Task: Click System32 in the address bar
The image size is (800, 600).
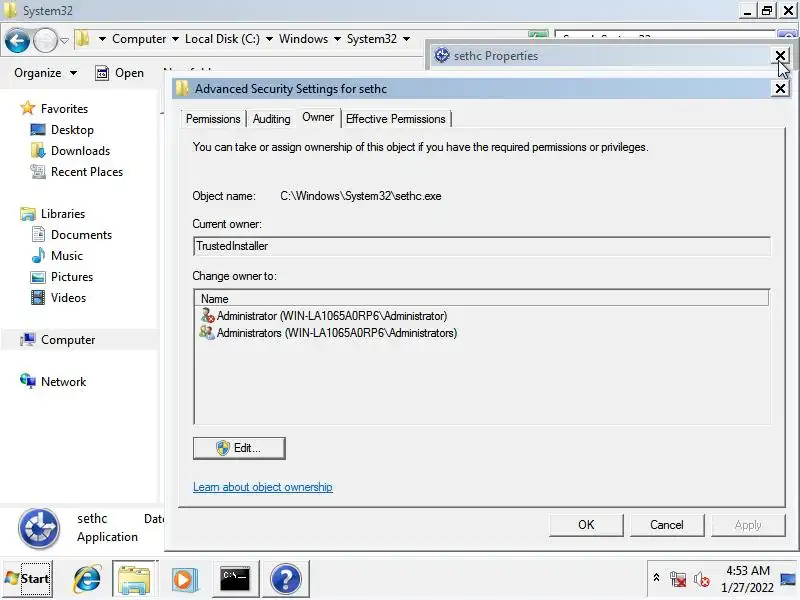Action: [x=372, y=39]
